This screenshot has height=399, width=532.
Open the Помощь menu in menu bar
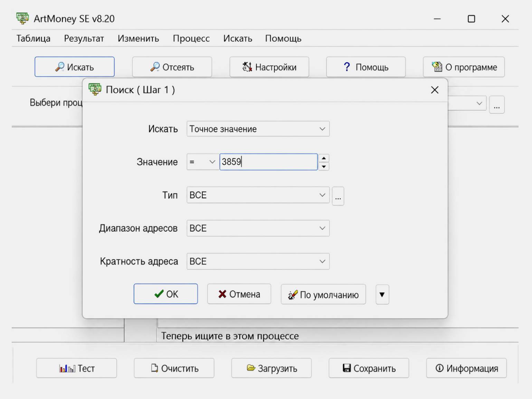coord(283,38)
